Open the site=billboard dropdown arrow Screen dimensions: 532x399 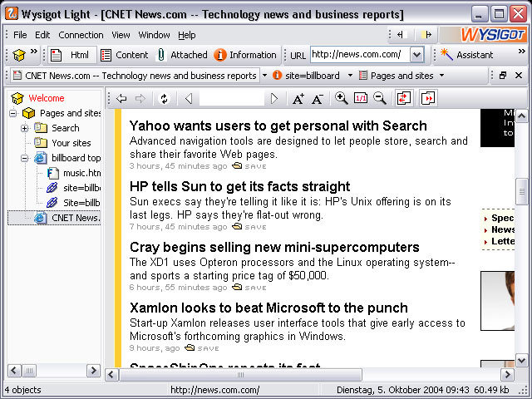point(350,76)
